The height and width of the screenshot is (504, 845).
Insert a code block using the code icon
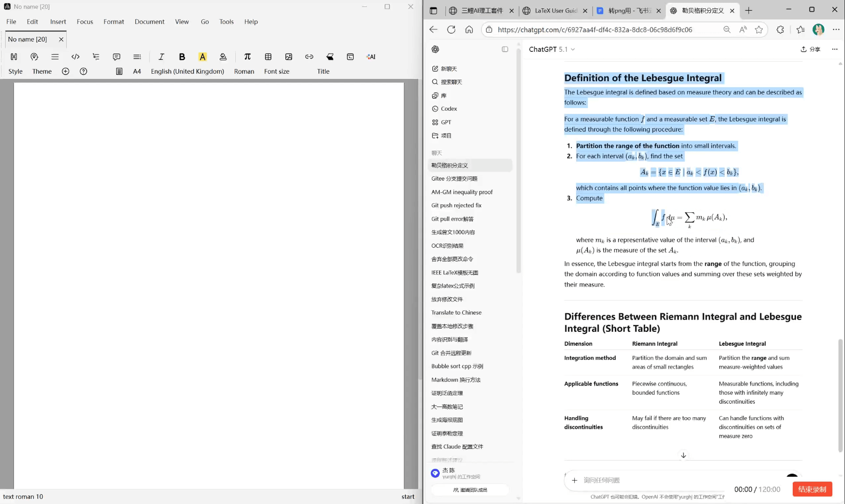point(75,57)
